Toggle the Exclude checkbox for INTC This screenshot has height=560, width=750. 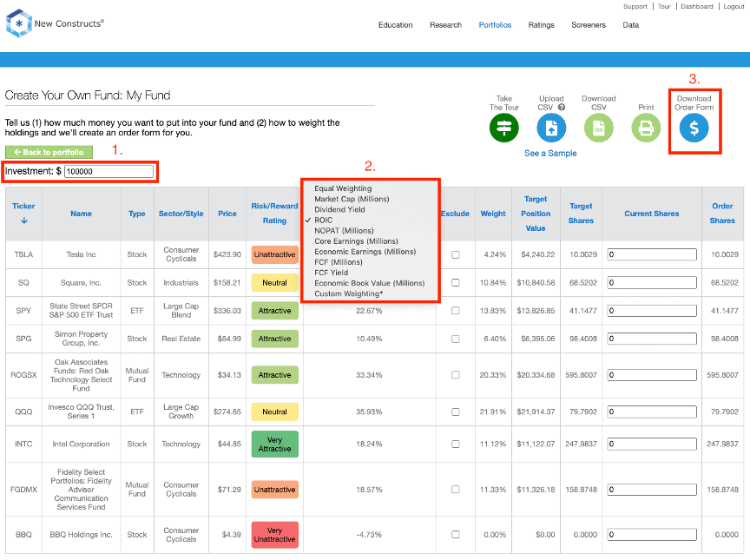[456, 444]
